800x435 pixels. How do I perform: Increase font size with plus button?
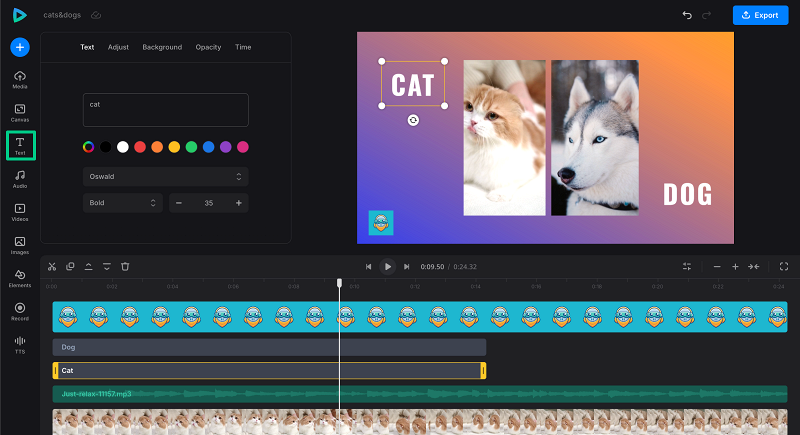tap(239, 203)
